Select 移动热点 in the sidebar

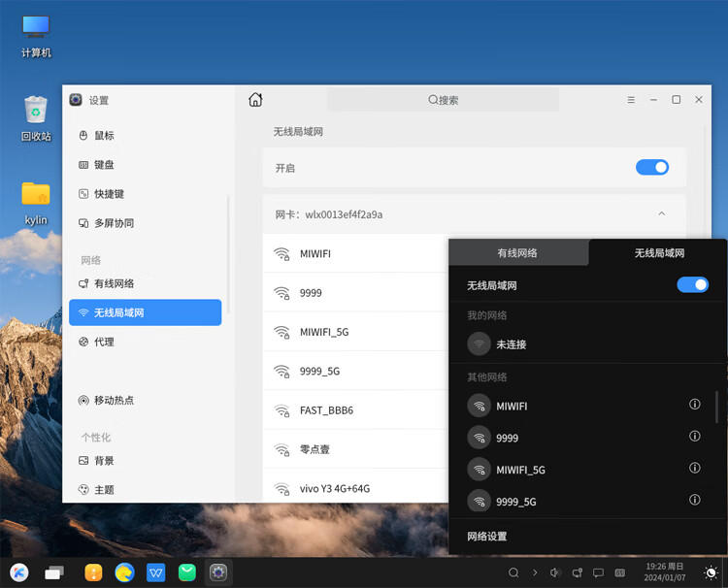(x=114, y=400)
